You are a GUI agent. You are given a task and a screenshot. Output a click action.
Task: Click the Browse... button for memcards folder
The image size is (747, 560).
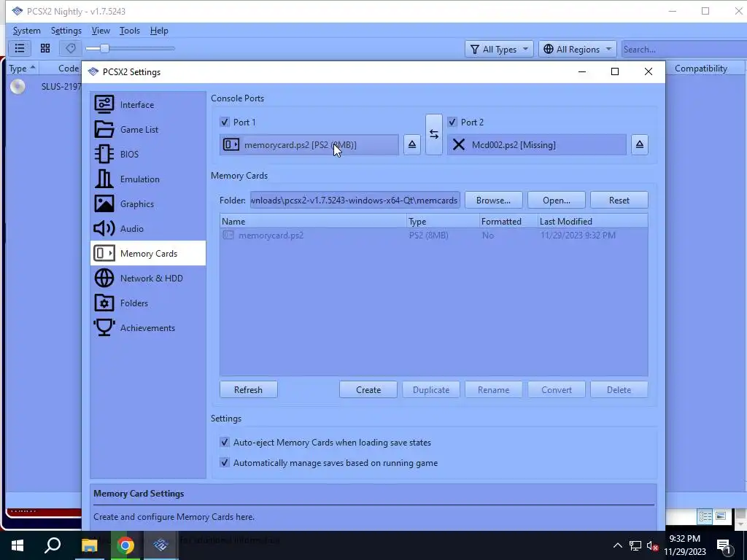click(494, 200)
